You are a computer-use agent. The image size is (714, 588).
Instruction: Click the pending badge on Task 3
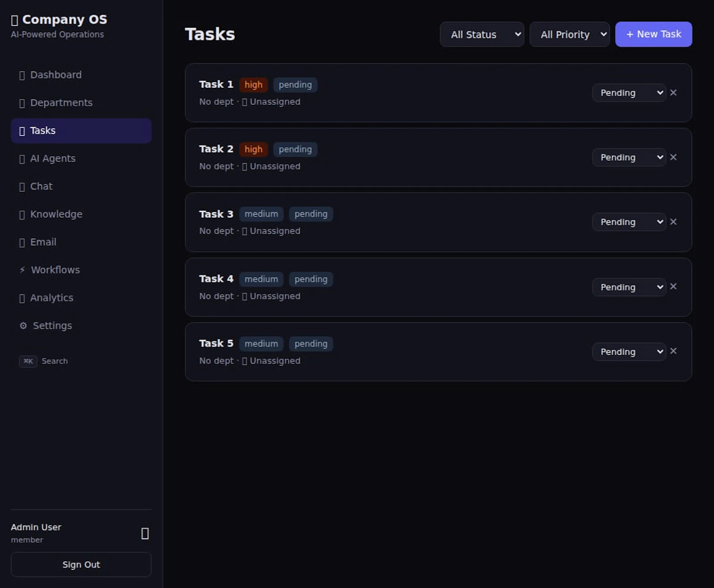pos(311,214)
